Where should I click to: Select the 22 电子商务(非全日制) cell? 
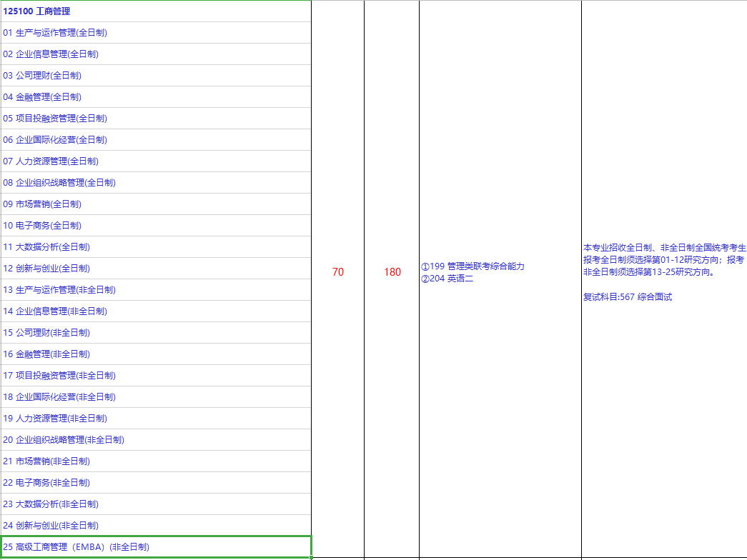(155, 483)
